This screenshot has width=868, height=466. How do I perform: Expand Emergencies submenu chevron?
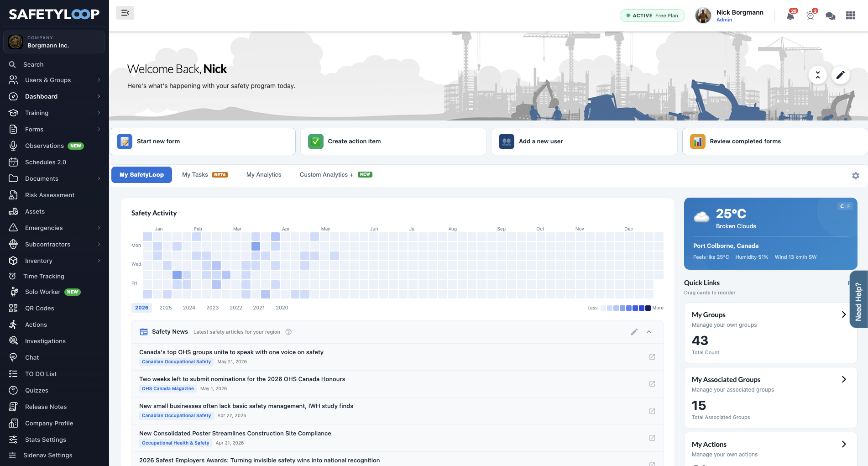pos(99,228)
